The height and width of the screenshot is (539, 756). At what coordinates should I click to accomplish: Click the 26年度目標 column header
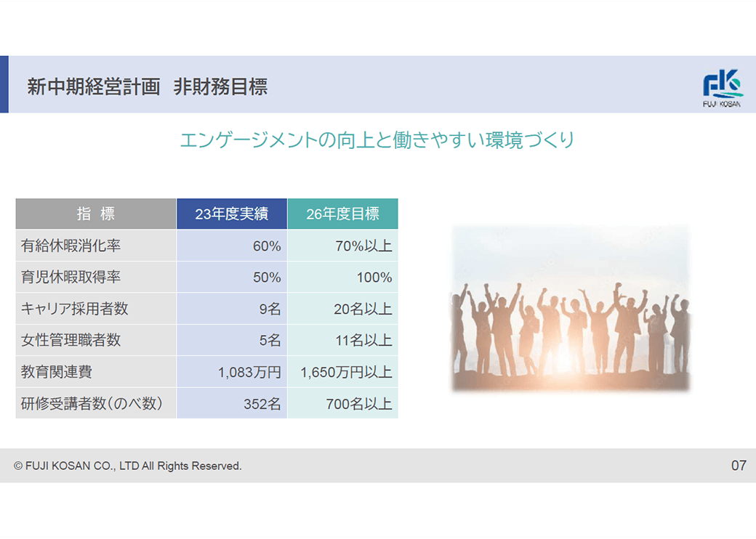coord(342,214)
